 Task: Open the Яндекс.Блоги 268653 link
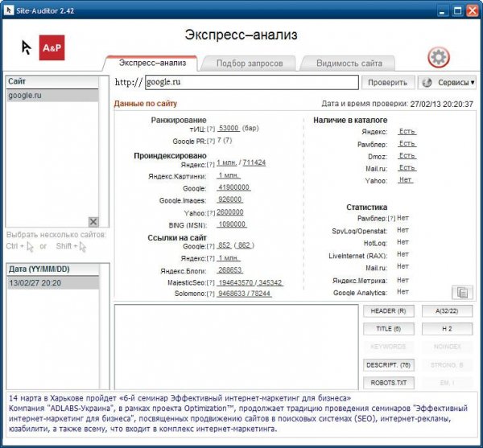229,270
